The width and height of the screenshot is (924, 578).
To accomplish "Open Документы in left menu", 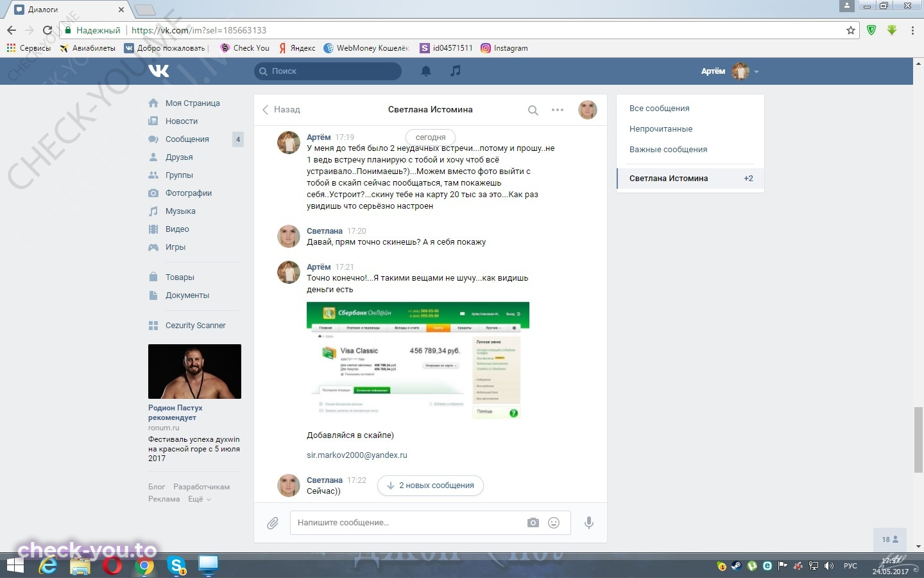I will click(187, 295).
